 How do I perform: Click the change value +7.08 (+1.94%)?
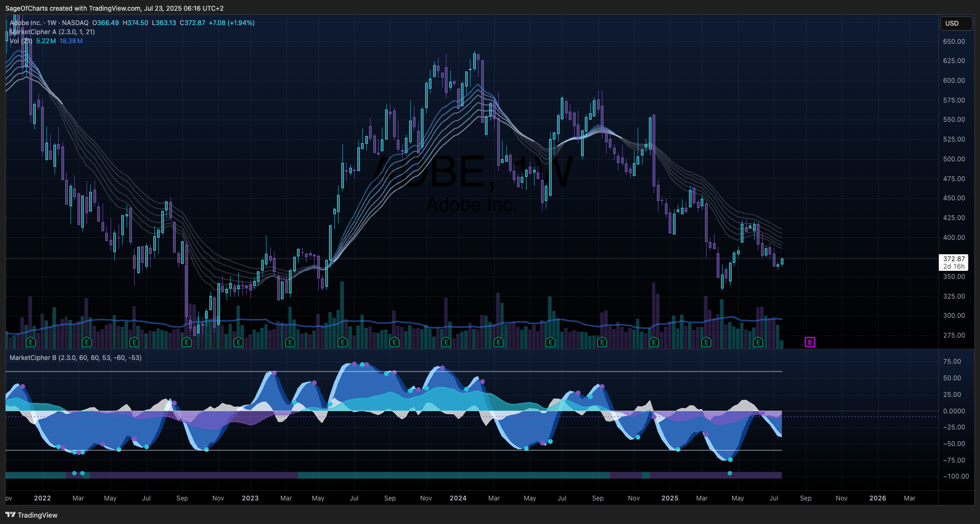(x=232, y=23)
